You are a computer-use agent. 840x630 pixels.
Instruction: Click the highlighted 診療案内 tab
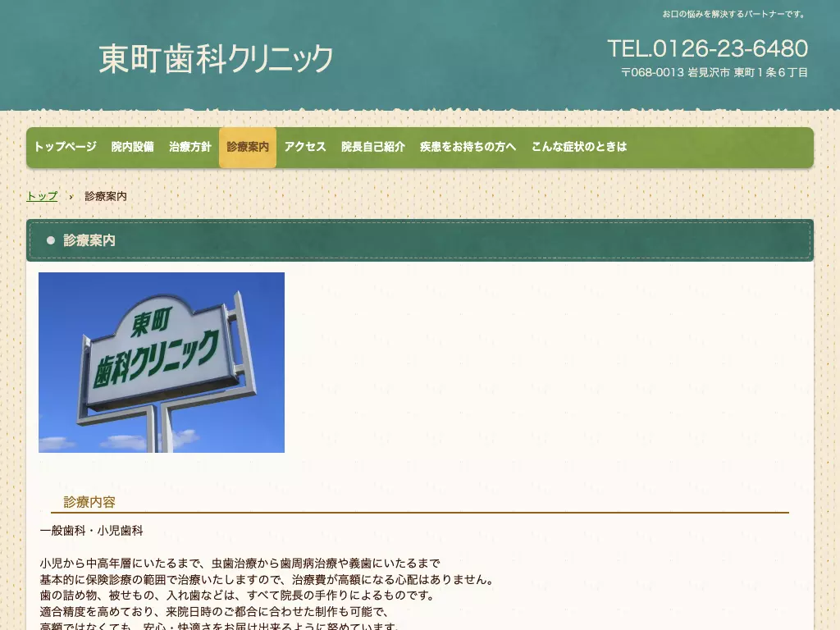pos(248,148)
